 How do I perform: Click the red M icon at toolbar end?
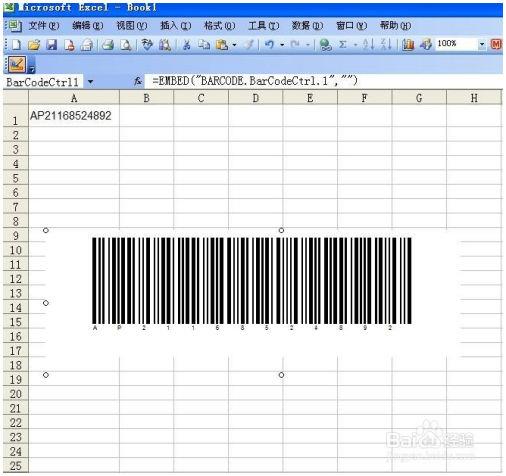point(496,44)
